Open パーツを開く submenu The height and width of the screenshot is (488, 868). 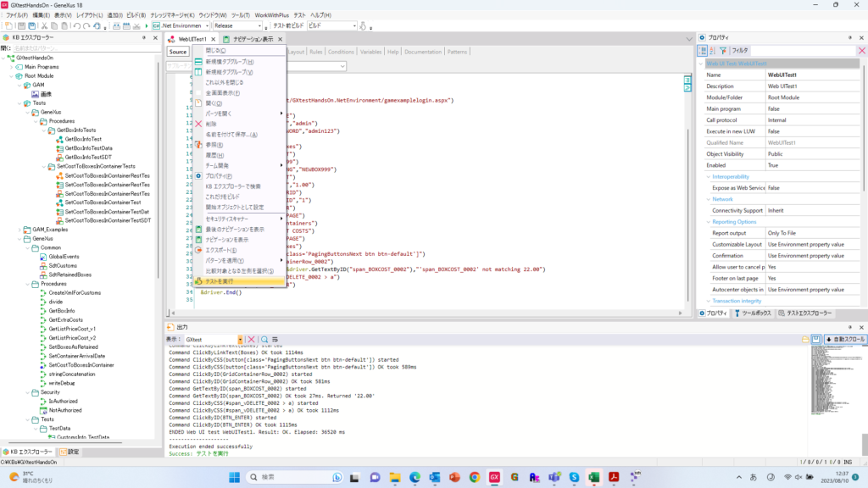point(239,114)
